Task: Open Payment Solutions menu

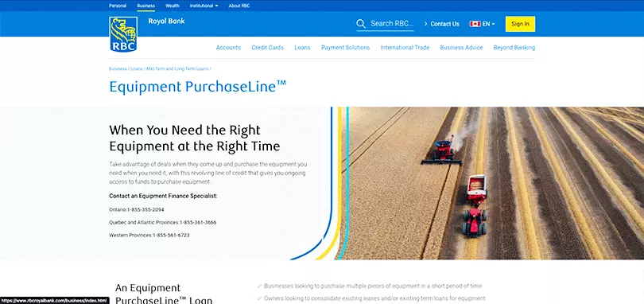Action: coord(345,47)
